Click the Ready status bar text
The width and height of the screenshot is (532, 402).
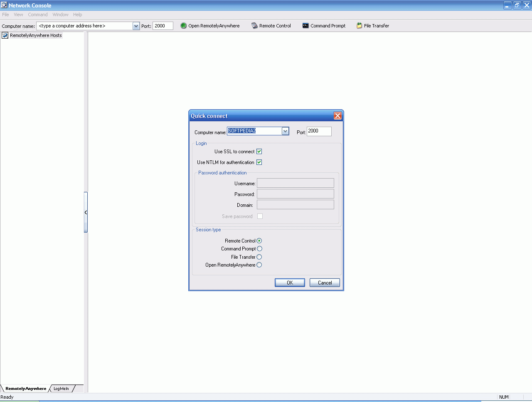[x=7, y=397]
